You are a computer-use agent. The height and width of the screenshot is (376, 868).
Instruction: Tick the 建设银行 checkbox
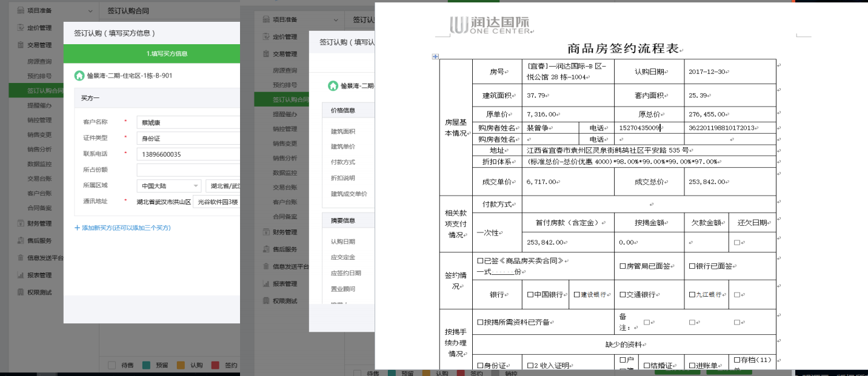576,294
